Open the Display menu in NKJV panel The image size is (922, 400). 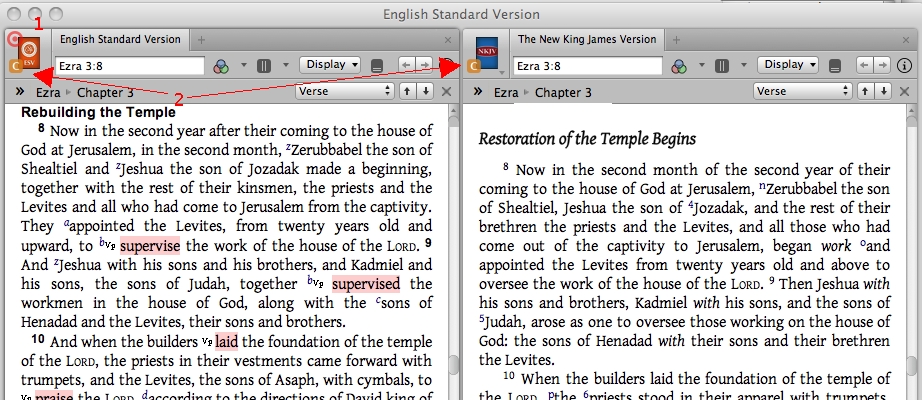pyautogui.click(x=788, y=65)
